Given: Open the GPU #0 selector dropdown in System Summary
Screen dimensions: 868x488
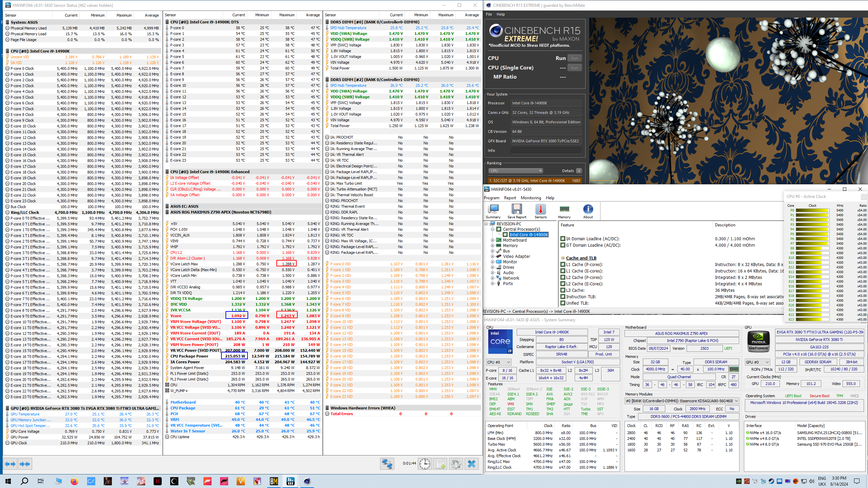Looking at the screenshot, I should pos(757,362).
